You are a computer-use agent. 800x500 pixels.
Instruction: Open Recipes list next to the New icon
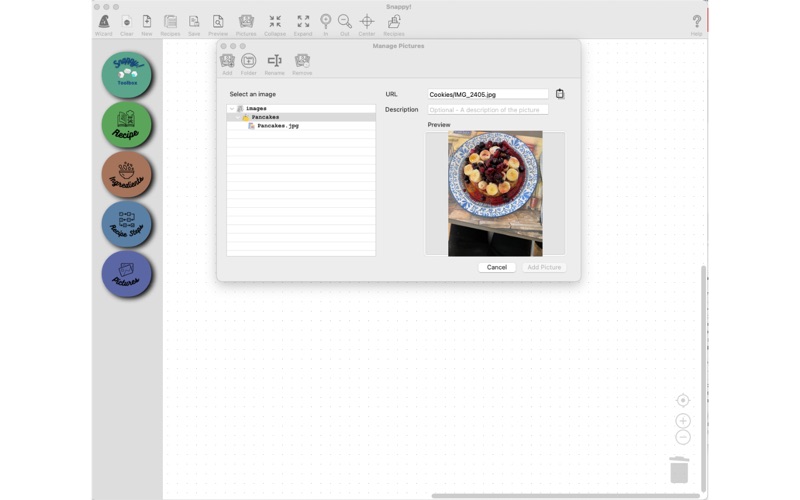pos(170,22)
